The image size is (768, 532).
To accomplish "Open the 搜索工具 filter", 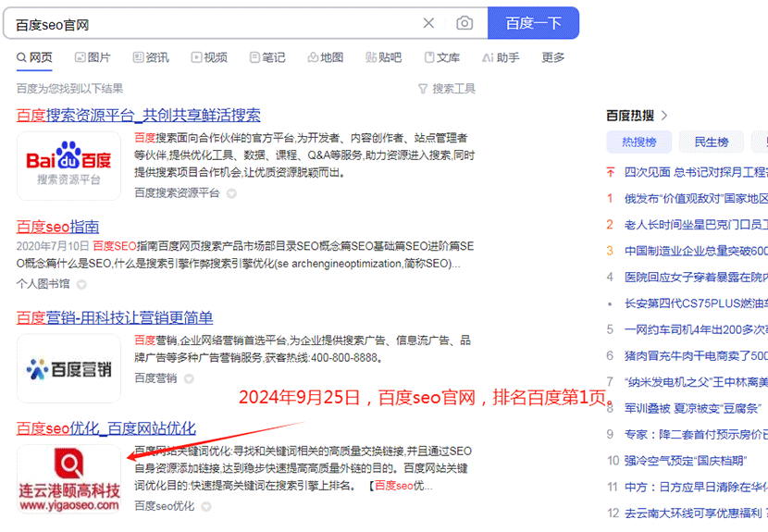I will (447, 89).
